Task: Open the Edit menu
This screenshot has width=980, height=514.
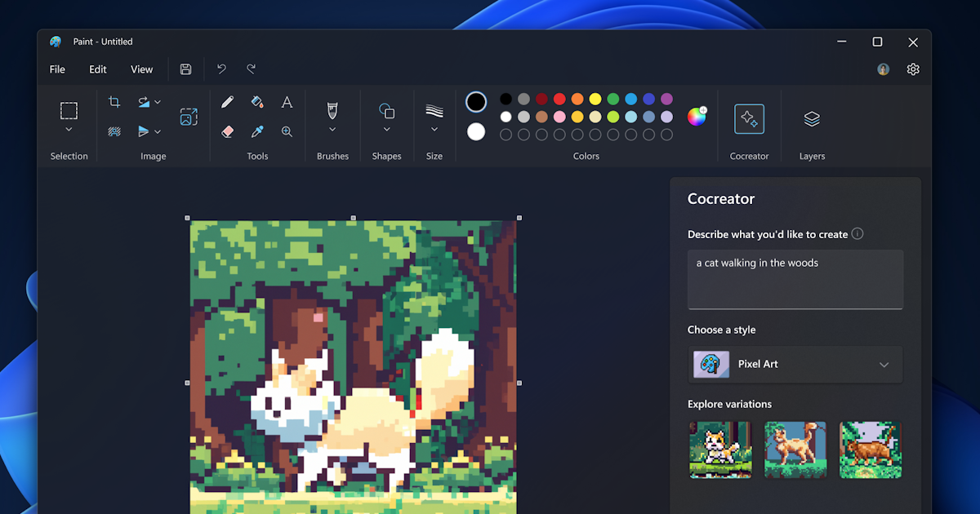Action: tap(98, 69)
